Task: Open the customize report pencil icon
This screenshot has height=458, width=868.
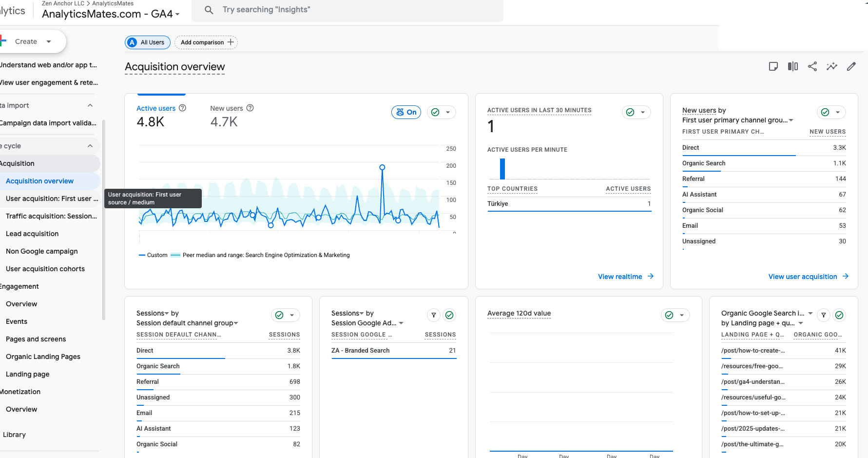Action: (x=851, y=66)
